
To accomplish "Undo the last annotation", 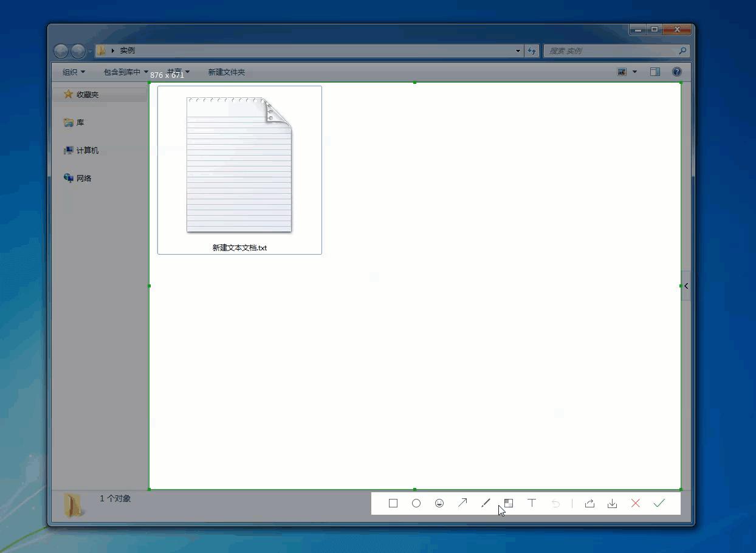I will [555, 503].
